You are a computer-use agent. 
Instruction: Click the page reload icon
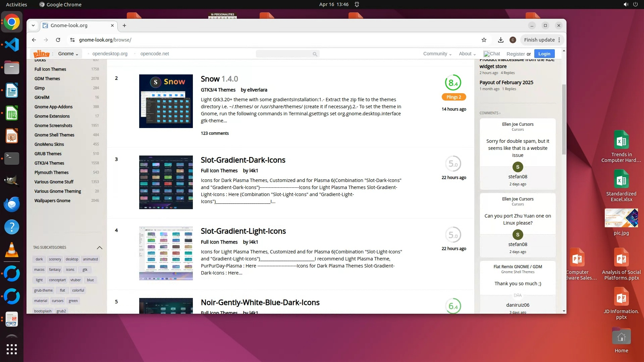point(58,40)
